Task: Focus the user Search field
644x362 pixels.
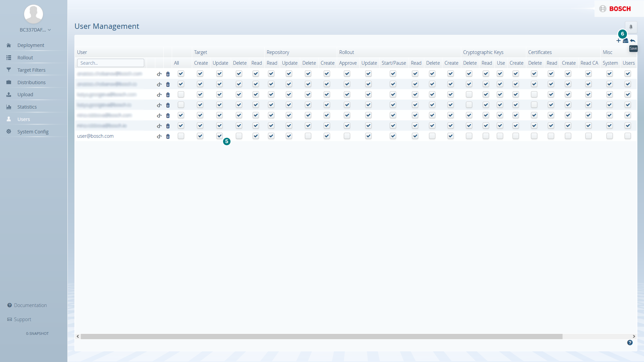Action: (110, 63)
